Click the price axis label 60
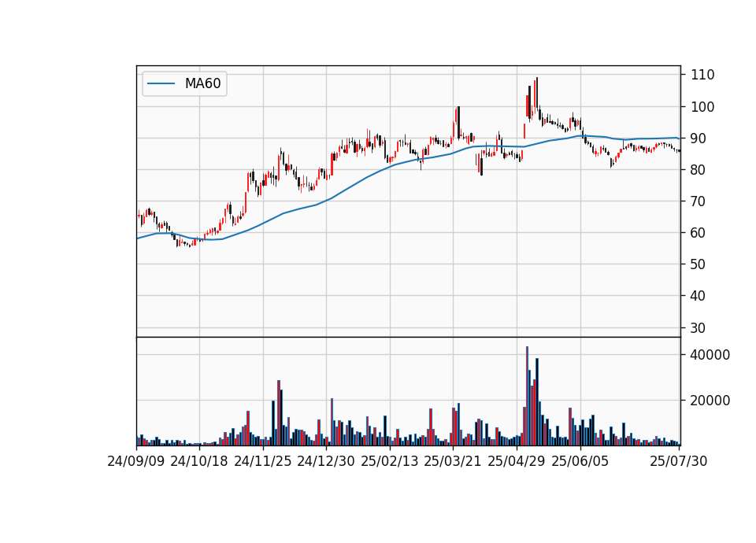Screen dimensions: 756x543 699,233
